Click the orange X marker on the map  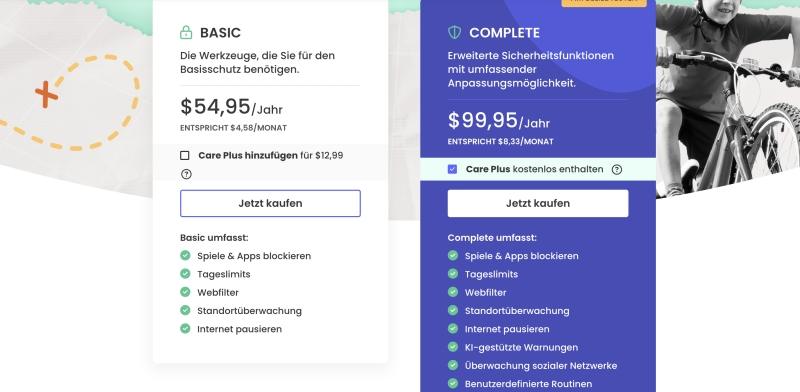[46, 94]
